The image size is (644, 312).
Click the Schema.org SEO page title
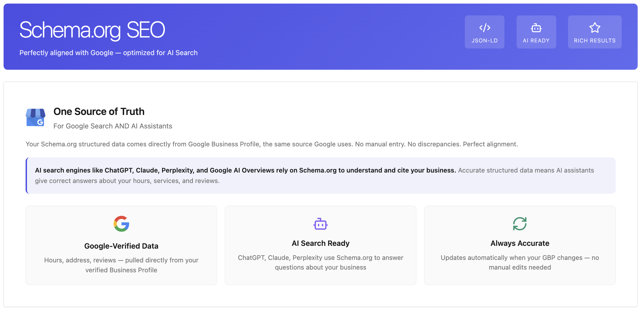(92, 30)
